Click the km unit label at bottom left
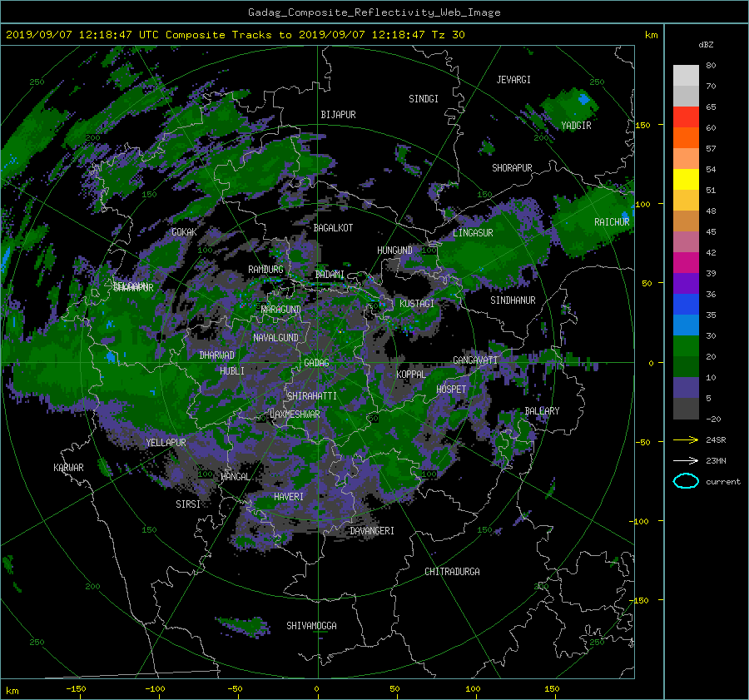This screenshot has height=700, width=749. (x=12, y=691)
